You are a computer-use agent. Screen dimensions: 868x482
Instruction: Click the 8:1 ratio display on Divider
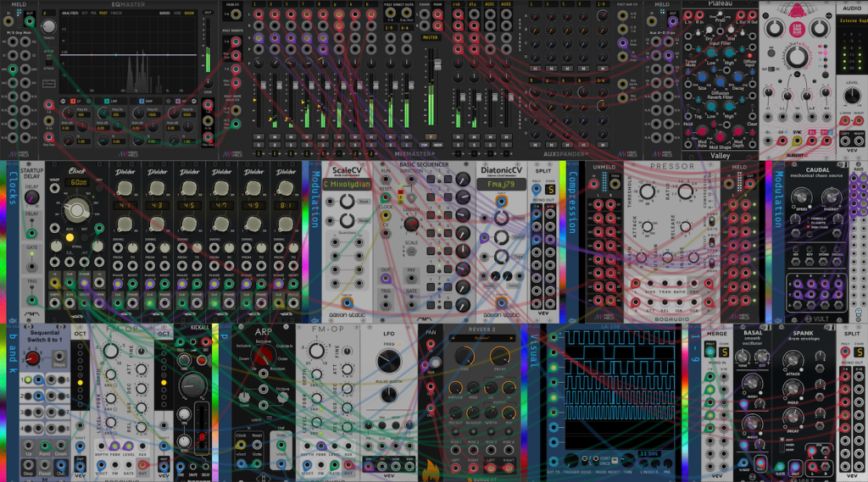pos(286,205)
